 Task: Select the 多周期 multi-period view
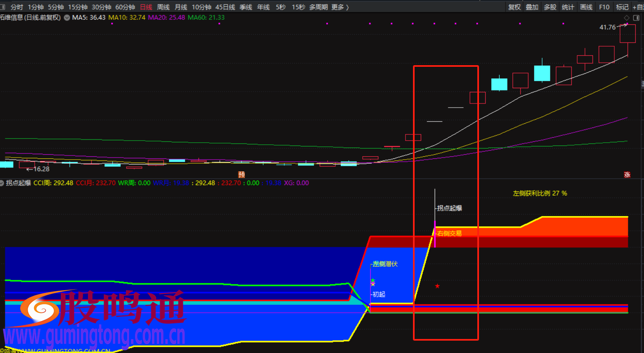pos(318,7)
